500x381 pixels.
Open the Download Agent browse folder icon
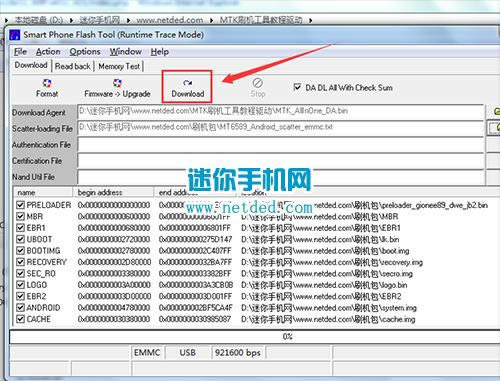(x=496, y=112)
